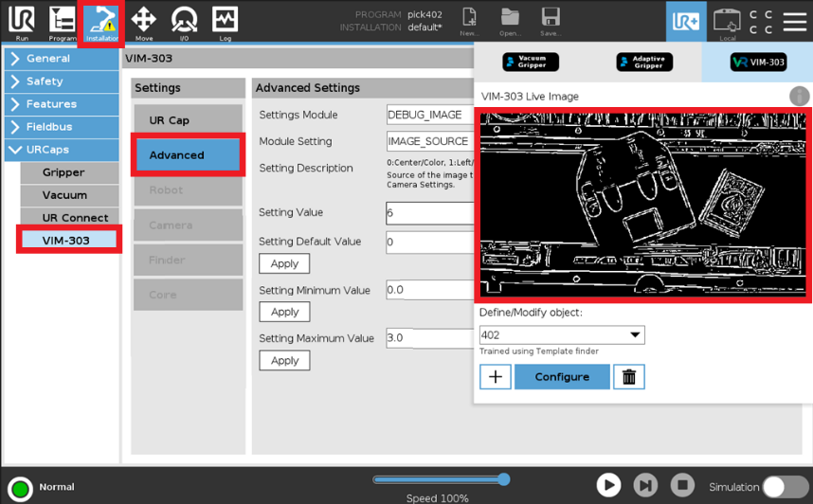Open the Installation tab icon

pos(101,22)
